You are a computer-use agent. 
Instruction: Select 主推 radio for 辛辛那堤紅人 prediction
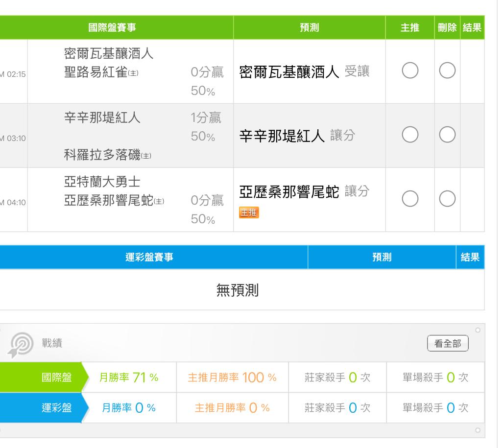click(x=410, y=134)
